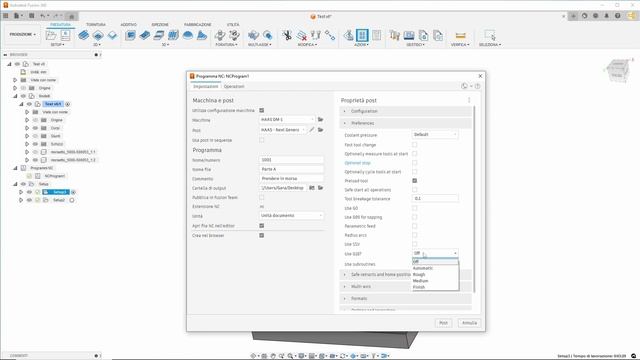The image size is (640, 360).
Task: Open the Modifica group menu label
Action: pos(307,44)
